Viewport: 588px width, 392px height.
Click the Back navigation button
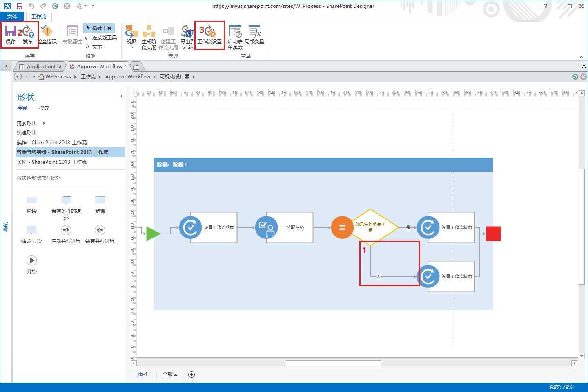coord(18,77)
